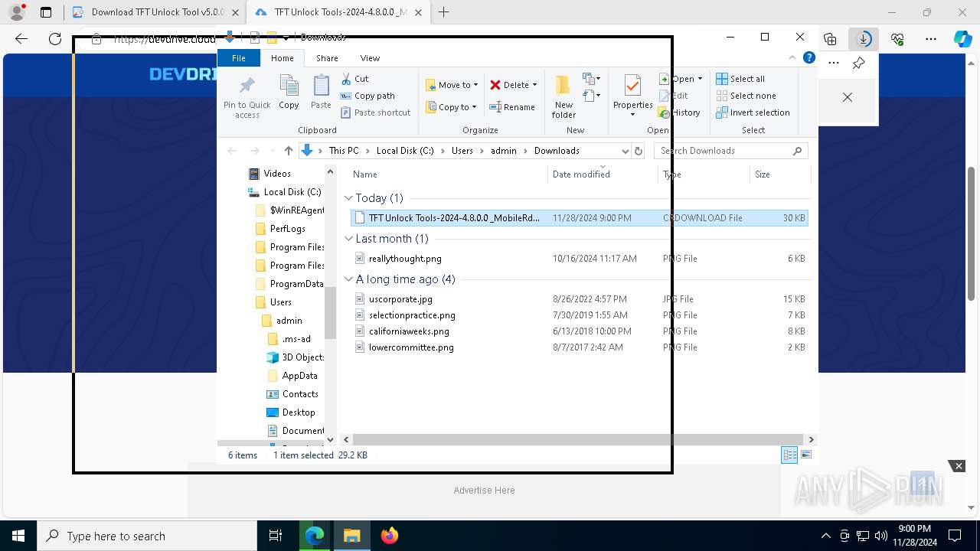Click the navigation pane vertical scrollbar
980x551 pixels.
(330, 312)
